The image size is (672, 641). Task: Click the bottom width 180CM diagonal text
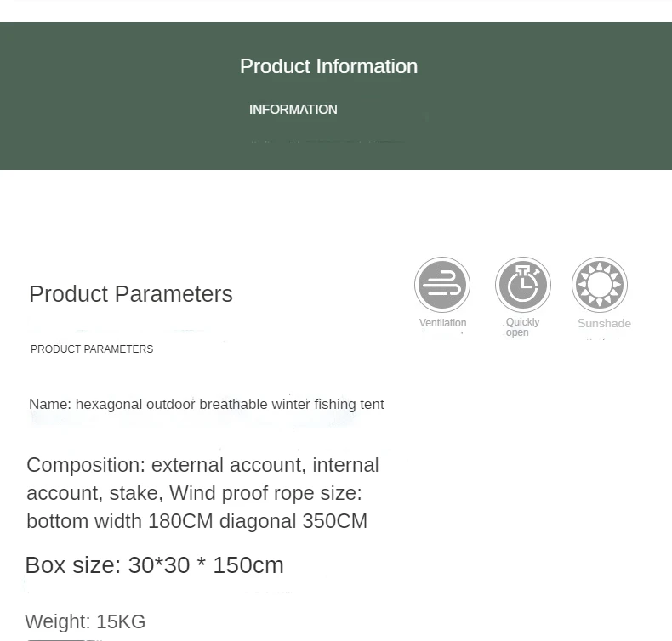161,521
